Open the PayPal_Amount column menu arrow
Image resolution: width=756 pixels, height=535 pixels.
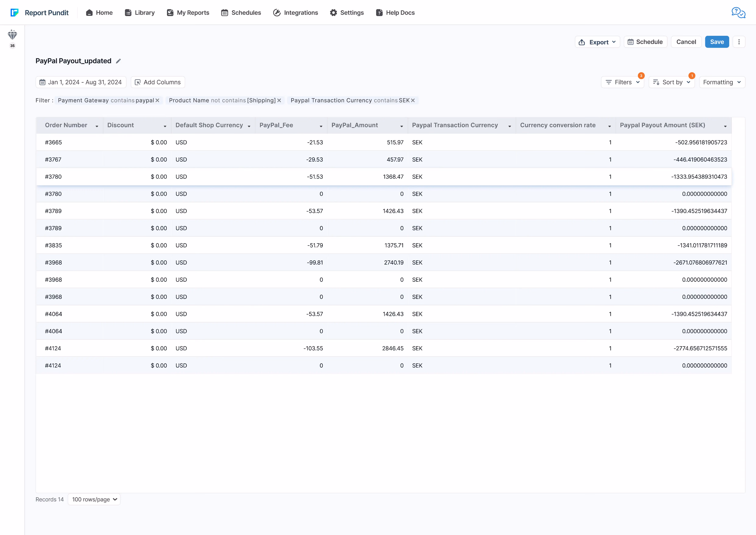pyautogui.click(x=402, y=126)
